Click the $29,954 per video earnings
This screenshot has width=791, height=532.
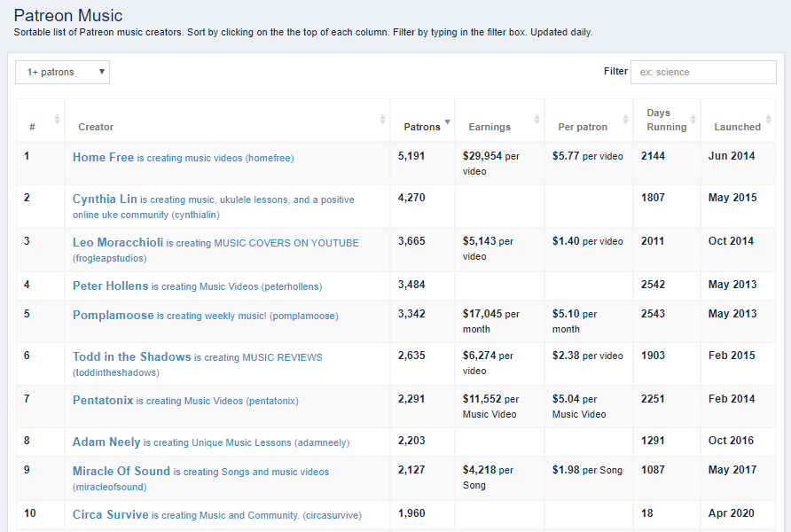coord(491,163)
